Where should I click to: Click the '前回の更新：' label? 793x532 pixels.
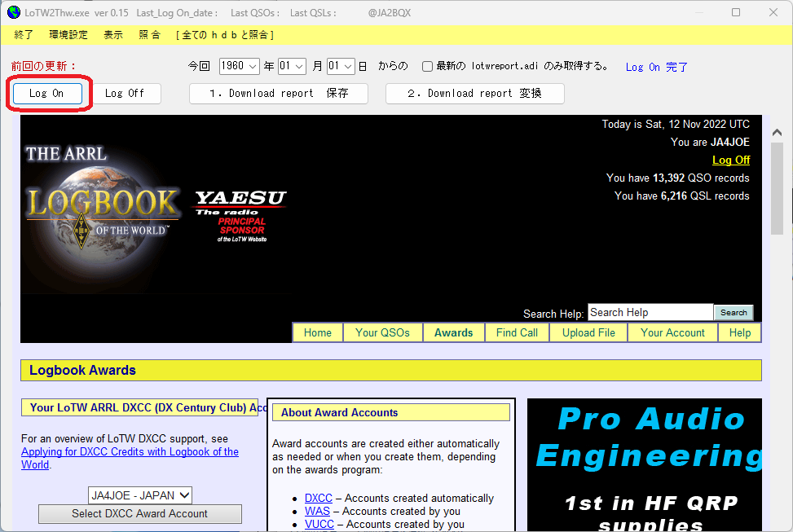pyautogui.click(x=43, y=66)
